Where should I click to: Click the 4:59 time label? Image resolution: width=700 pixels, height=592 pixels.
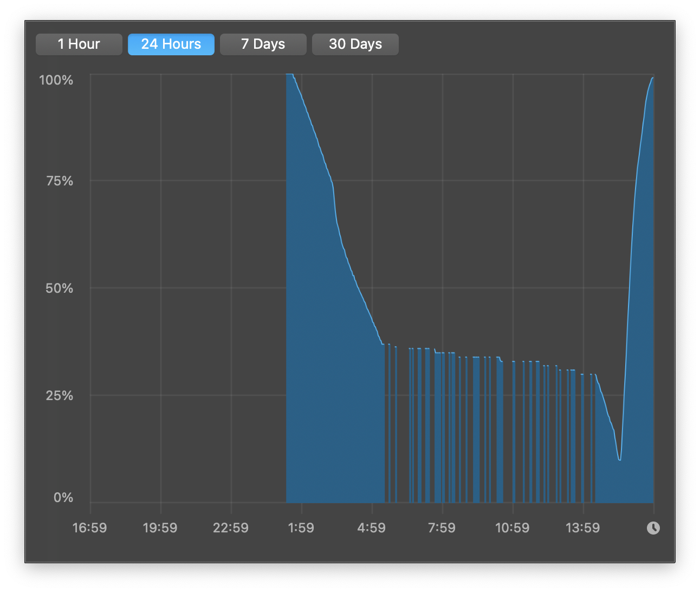[372, 528]
